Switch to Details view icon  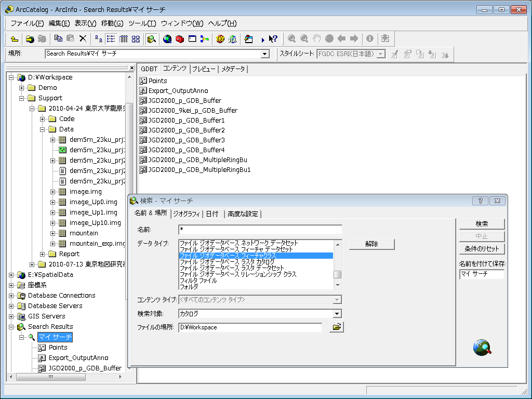pos(123,38)
